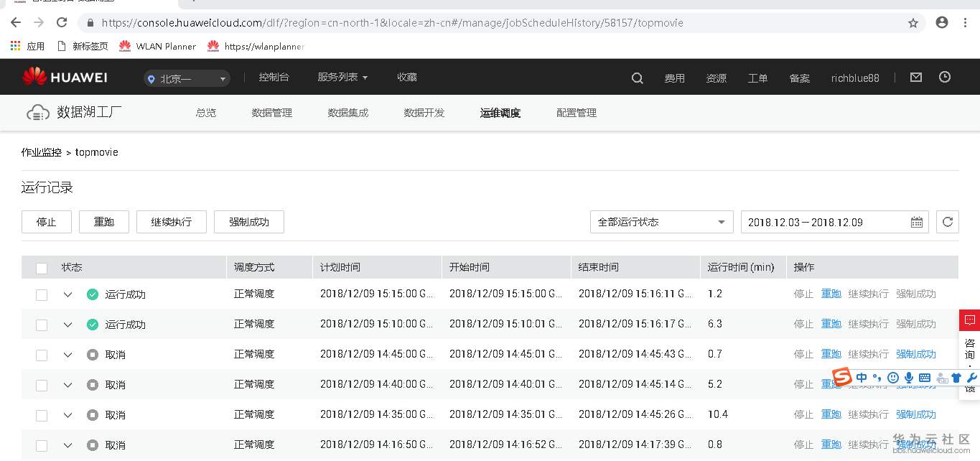Click the 继续执行 button above the table
This screenshot has height=461, width=980.
pos(172,222)
